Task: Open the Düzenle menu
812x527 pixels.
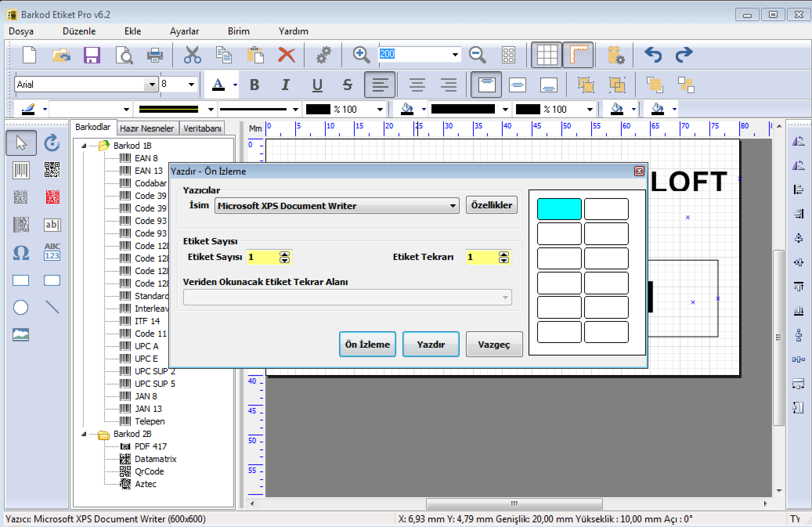Action: tap(79, 31)
